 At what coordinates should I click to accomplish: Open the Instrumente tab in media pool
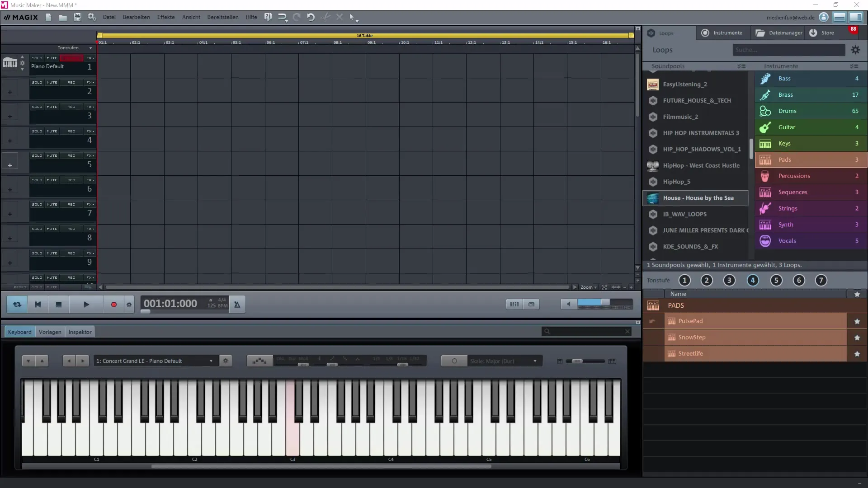[722, 33]
